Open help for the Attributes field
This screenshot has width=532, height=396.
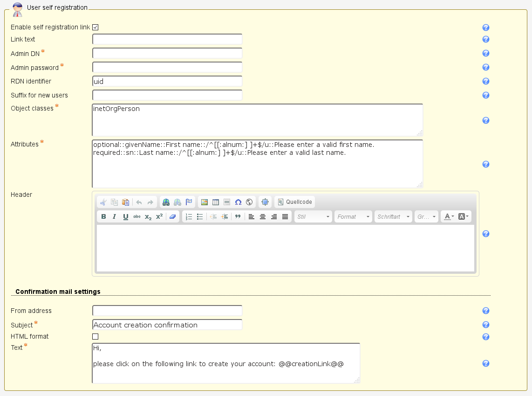[485, 164]
